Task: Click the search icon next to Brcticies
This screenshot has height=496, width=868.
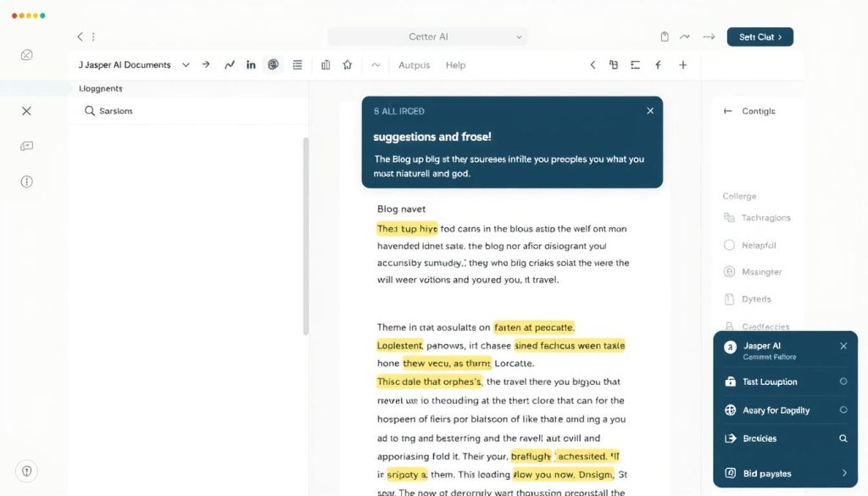Action: [842, 438]
